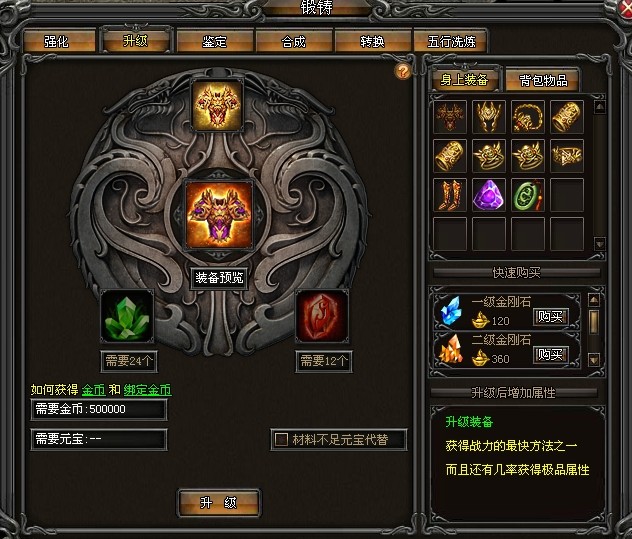Click the 升级 button at bottom
The height and width of the screenshot is (539, 632).
[x=219, y=502]
